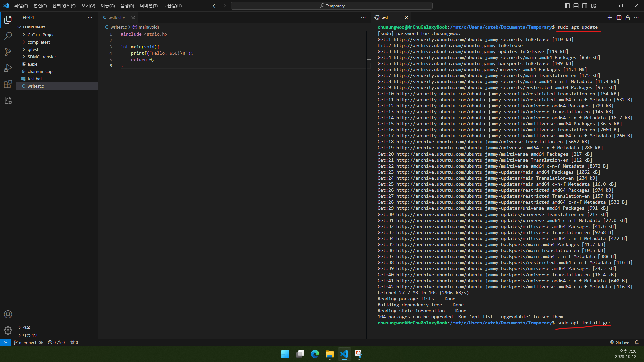The width and height of the screenshot is (644, 362).
Task: Select wsltest.c in the explorer
Action: point(57,86)
